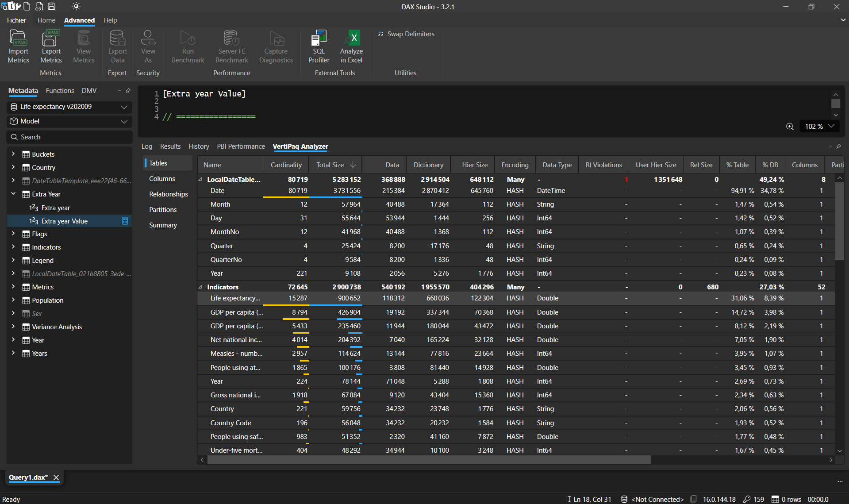Viewport: 849px width, 504px height.
Task: Pin the output results pane
Action: [838, 146]
